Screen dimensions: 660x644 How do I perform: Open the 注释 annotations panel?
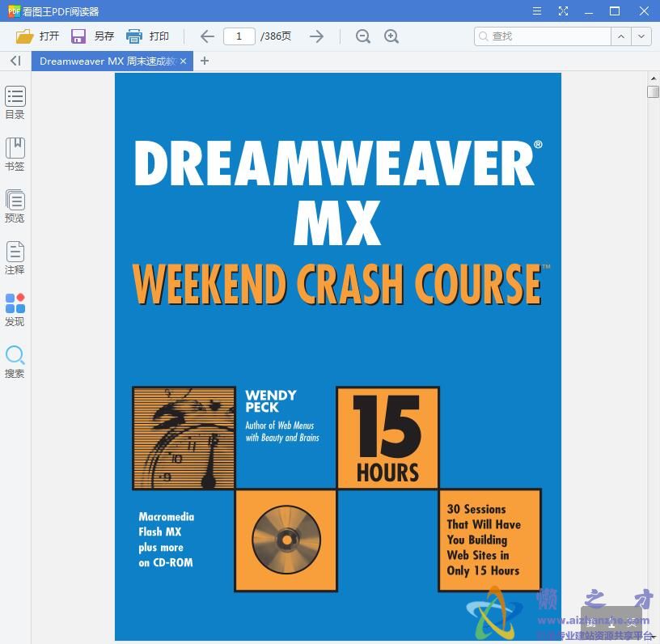point(15,257)
